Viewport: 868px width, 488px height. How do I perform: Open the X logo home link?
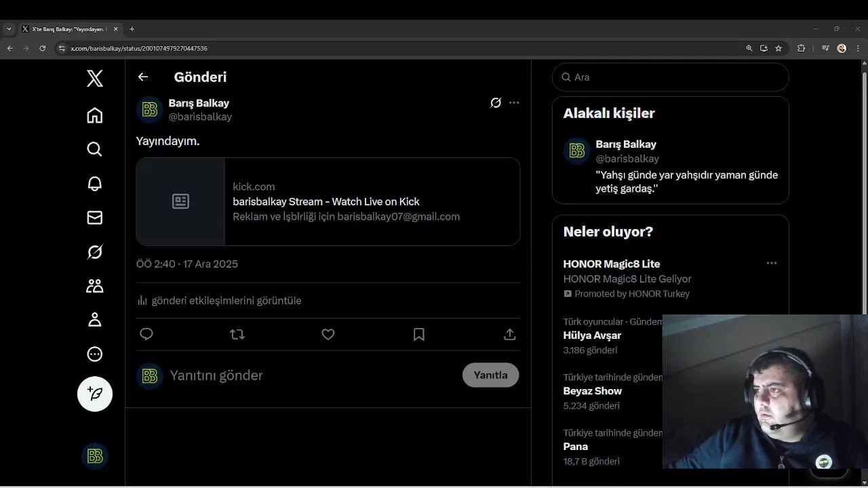tap(95, 78)
